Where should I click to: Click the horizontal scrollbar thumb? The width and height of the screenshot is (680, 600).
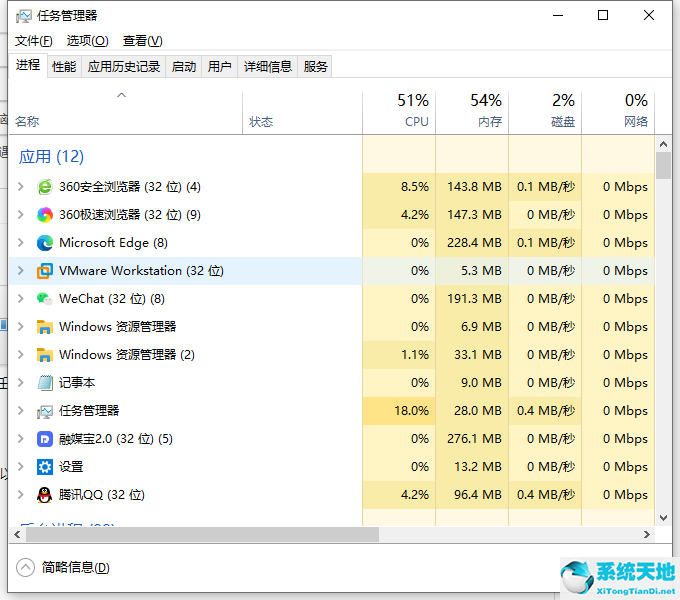tap(202, 535)
